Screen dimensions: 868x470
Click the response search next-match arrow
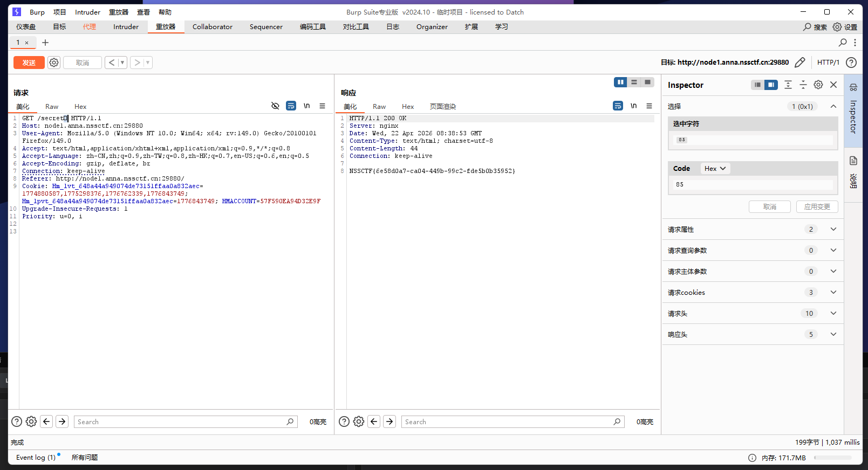(x=389, y=421)
